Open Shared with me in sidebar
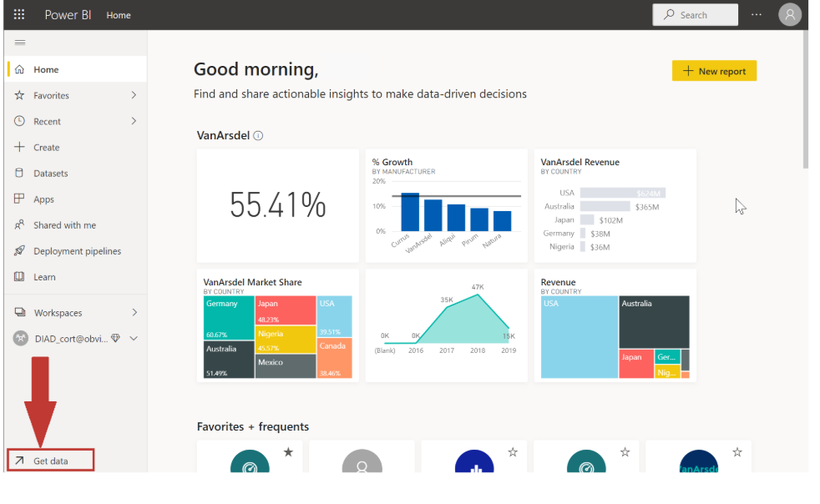The height and width of the screenshot is (504, 820). pos(64,225)
